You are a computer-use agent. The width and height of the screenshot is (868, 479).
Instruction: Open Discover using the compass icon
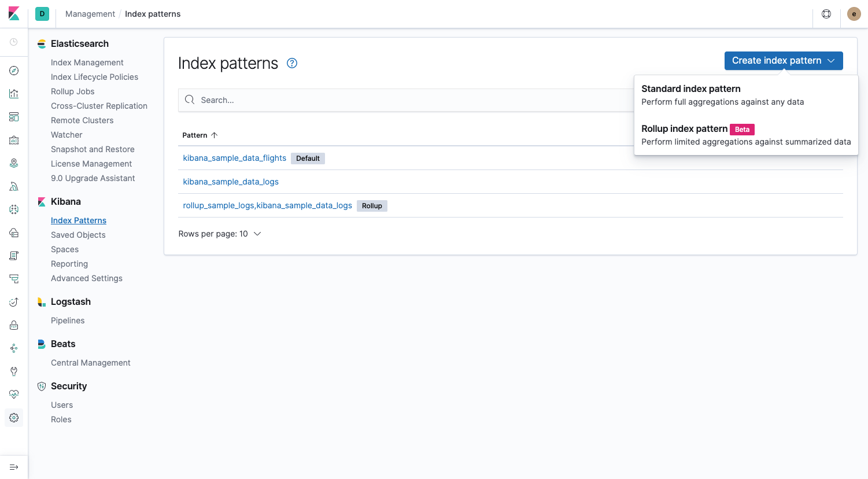coord(14,70)
